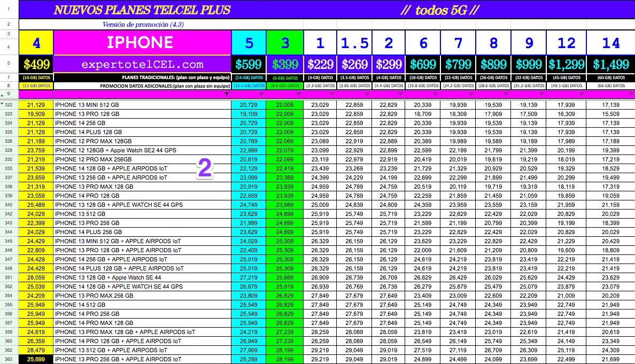Click the $499 price cell
The image size is (635, 364).
[36, 64]
